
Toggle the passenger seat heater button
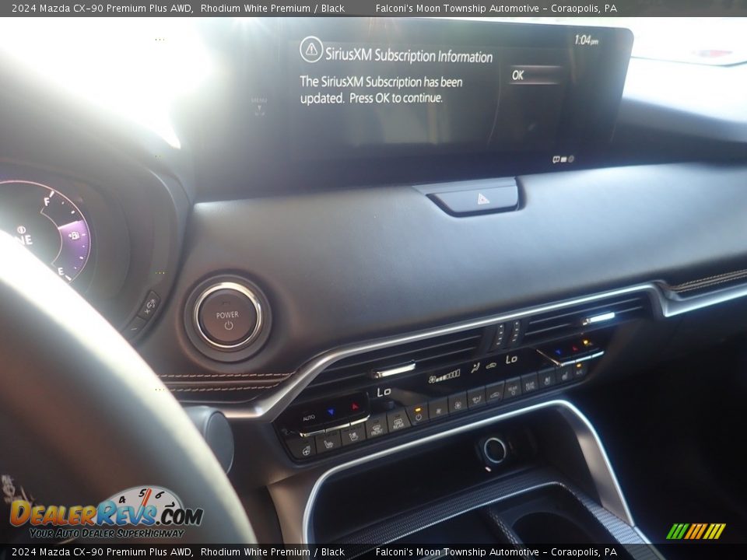564,374
